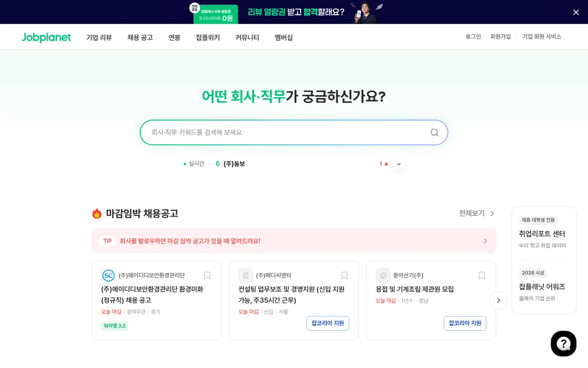This screenshot has width=588, height=368.
Task: Open the 잡플위키 menu
Action: click(208, 37)
